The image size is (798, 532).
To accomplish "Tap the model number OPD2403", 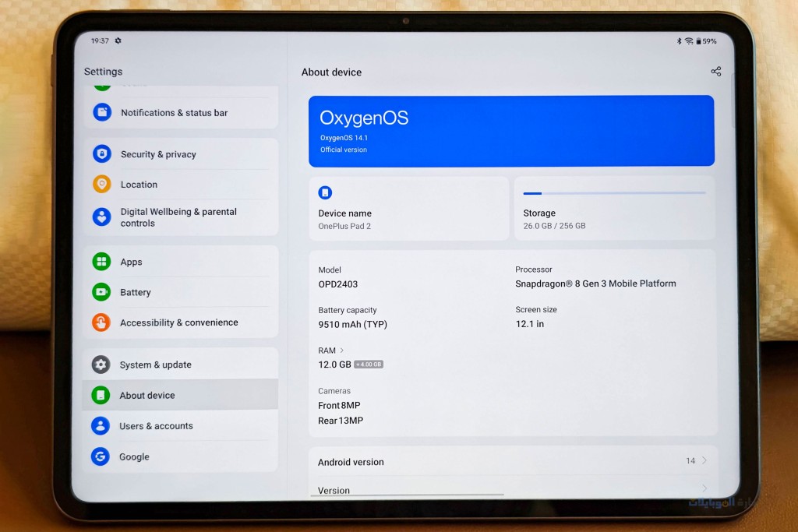I will (338, 284).
